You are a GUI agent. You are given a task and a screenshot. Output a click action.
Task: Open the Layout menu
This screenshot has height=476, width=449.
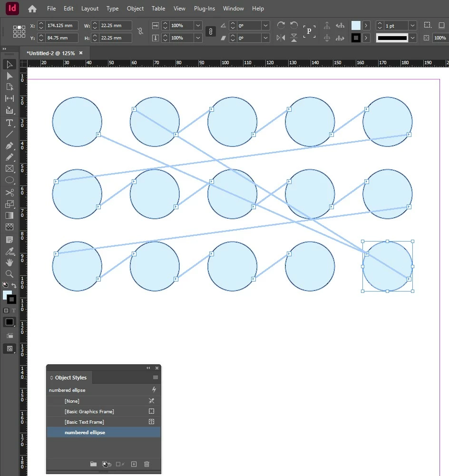(x=90, y=9)
